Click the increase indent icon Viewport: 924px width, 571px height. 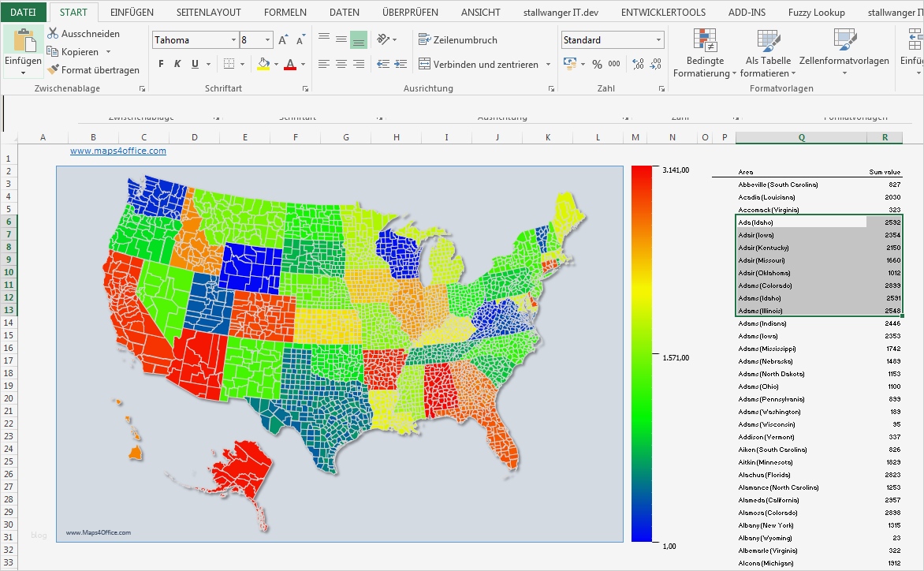point(401,65)
